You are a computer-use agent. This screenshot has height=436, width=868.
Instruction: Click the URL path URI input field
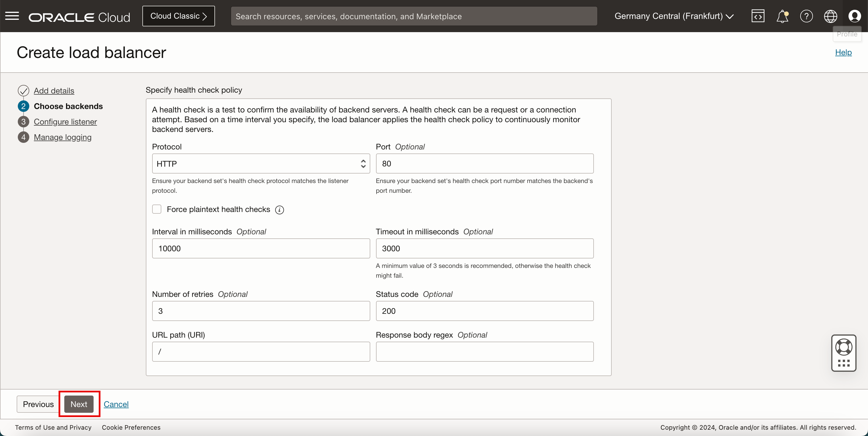[x=261, y=352]
